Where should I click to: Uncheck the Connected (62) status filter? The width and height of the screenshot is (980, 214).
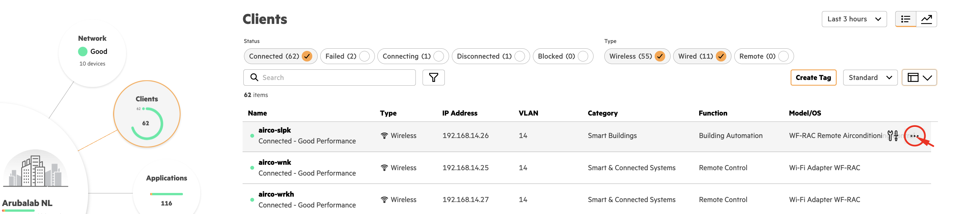tap(307, 56)
